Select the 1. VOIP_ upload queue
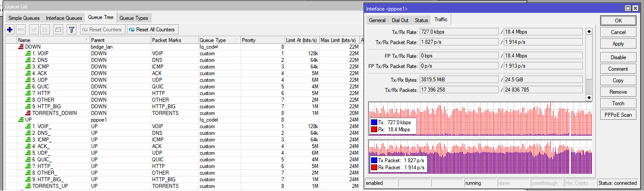 tap(184, 126)
